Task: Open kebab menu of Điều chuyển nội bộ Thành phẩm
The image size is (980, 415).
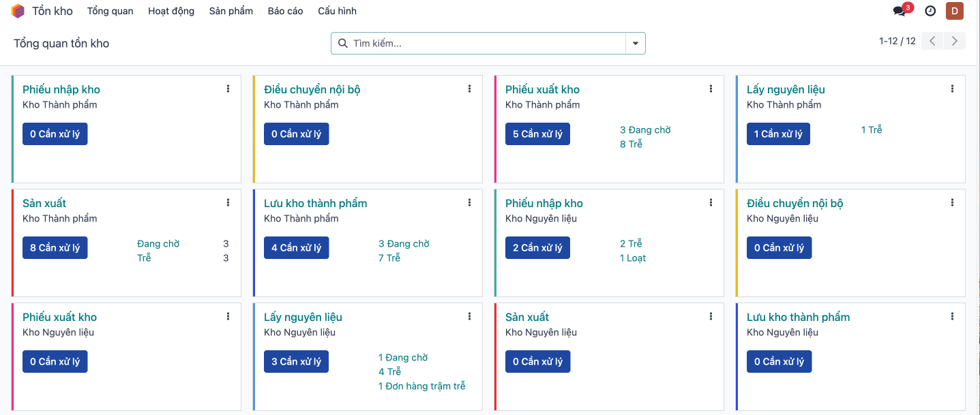Action: (x=469, y=89)
